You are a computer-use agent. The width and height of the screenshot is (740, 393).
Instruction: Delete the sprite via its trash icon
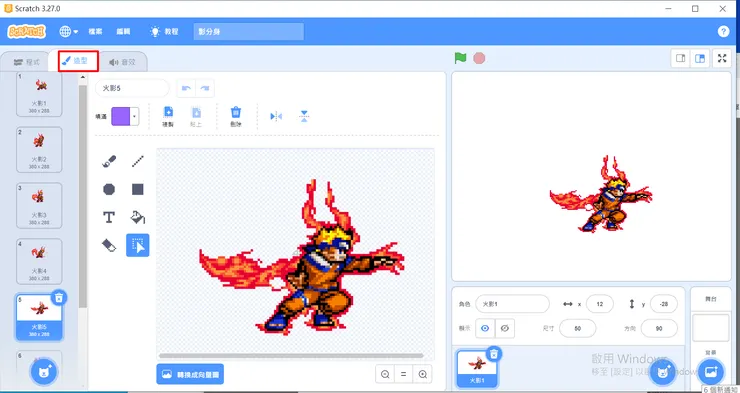click(494, 353)
